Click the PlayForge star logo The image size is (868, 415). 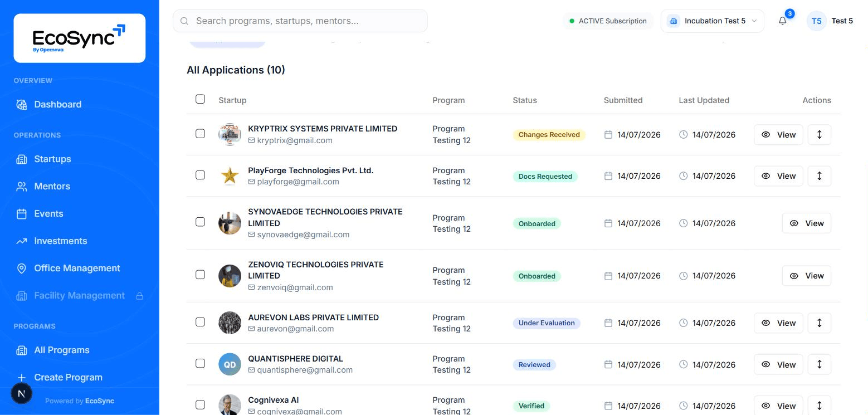[230, 176]
